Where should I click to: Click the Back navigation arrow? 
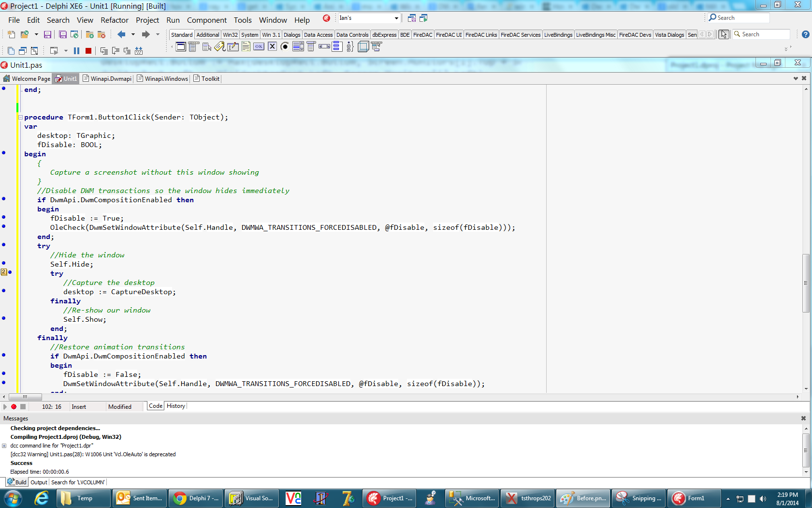121,34
